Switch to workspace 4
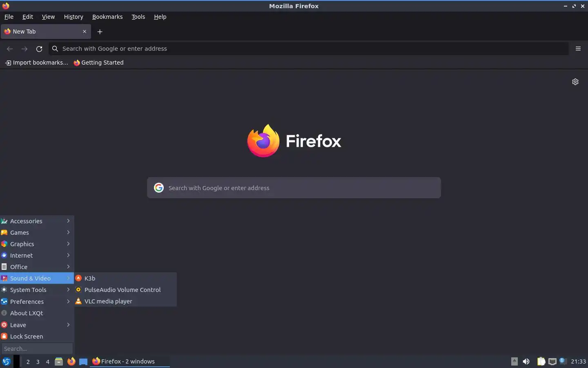The image size is (588, 368). [47, 361]
